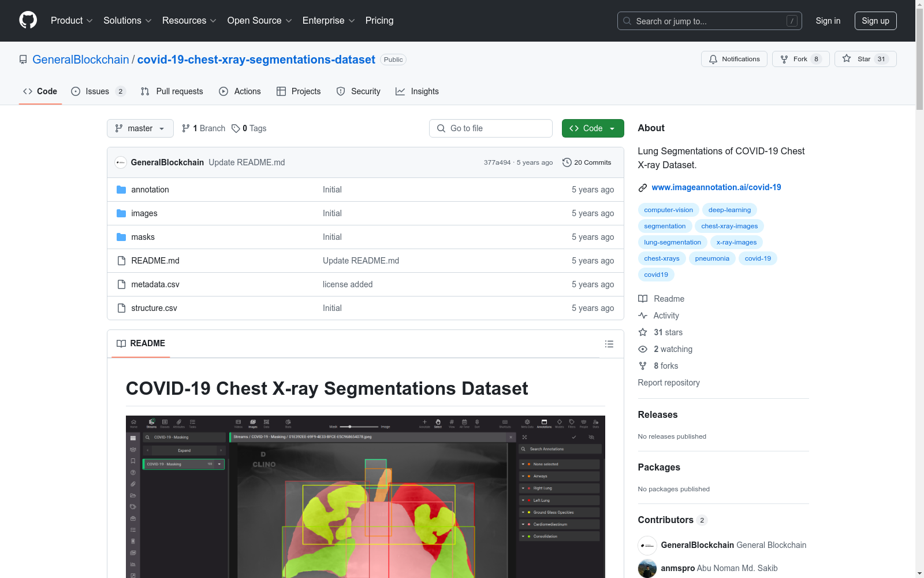Click the masks folder icon
This screenshot has width=924, height=578.
pyautogui.click(x=121, y=237)
